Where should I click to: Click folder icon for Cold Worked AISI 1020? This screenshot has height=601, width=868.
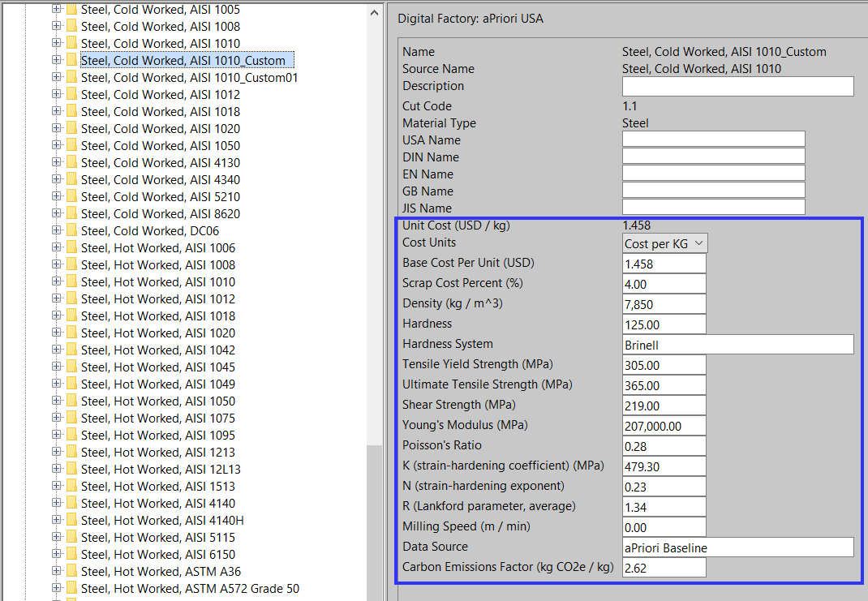pyautogui.click(x=71, y=128)
